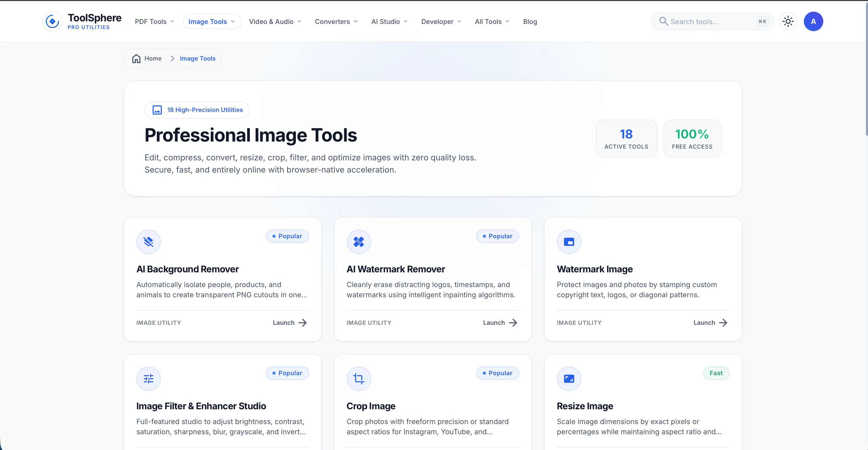Launch the AI Background Remover tool
Screen dimensions: 868x450
pyautogui.click(x=290, y=323)
